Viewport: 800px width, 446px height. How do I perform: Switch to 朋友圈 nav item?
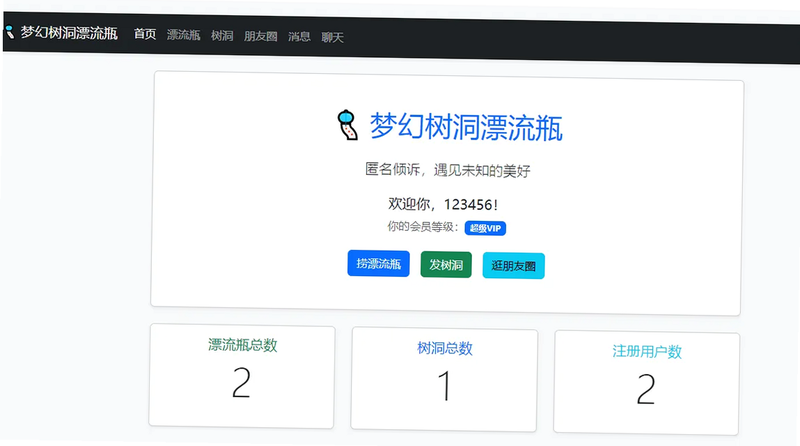260,36
